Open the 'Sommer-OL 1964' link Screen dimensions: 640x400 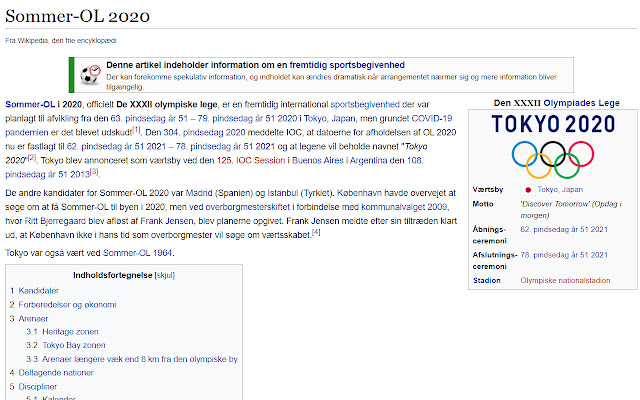point(138,253)
